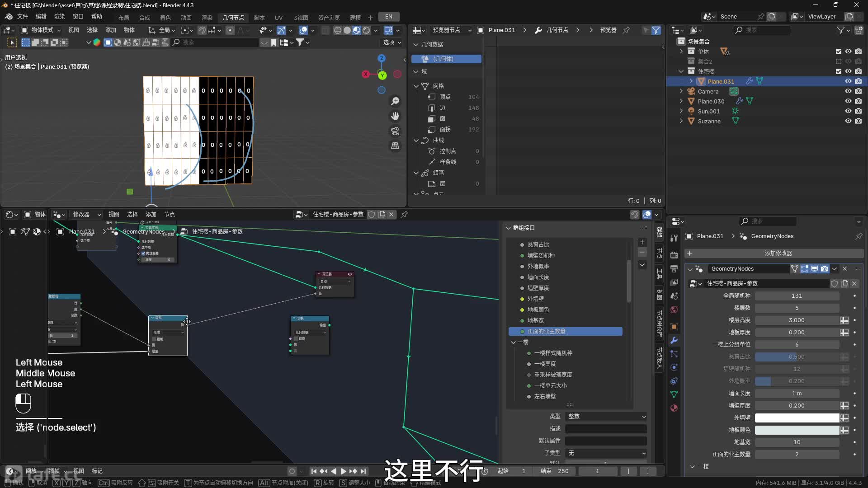Open the Modifiers wrench properties tab
Image resolution: width=868 pixels, height=488 pixels.
pyautogui.click(x=674, y=340)
